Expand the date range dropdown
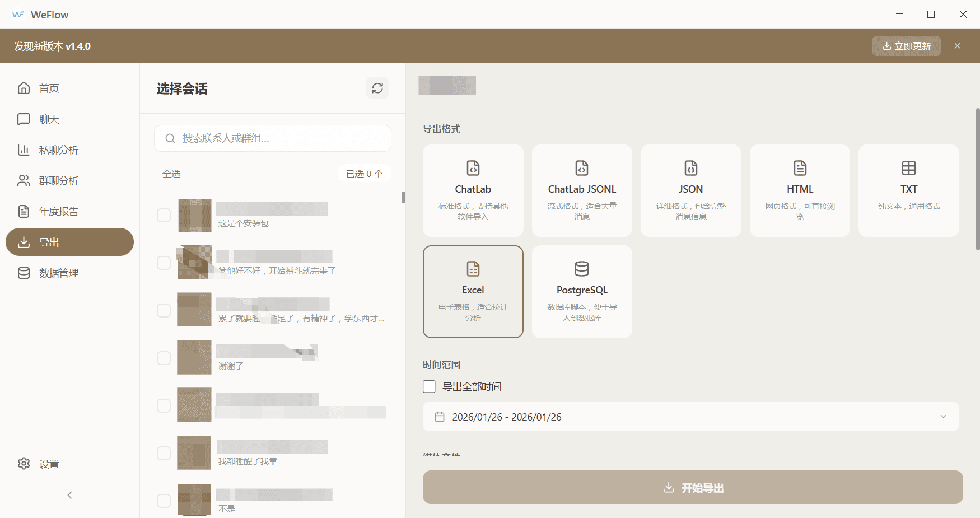Image resolution: width=980 pixels, height=518 pixels. click(943, 417)
